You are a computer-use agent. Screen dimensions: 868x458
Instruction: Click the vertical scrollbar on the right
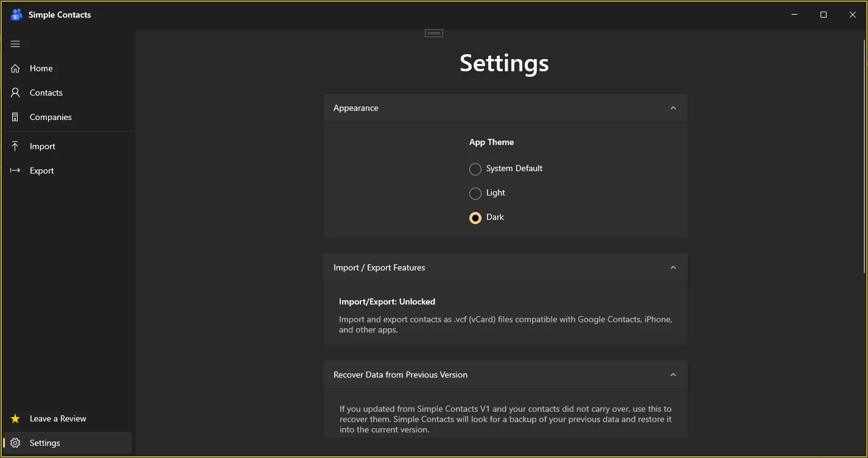(x=865, y=155)
